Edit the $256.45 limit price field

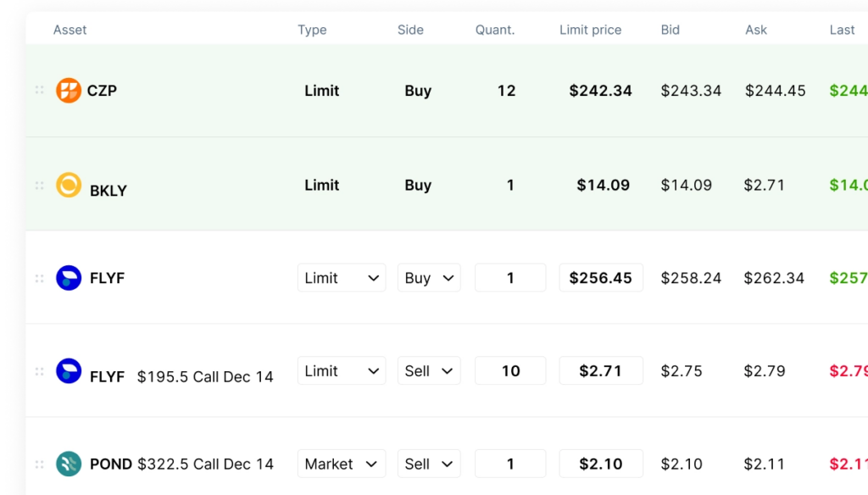[x=600, y=278]
